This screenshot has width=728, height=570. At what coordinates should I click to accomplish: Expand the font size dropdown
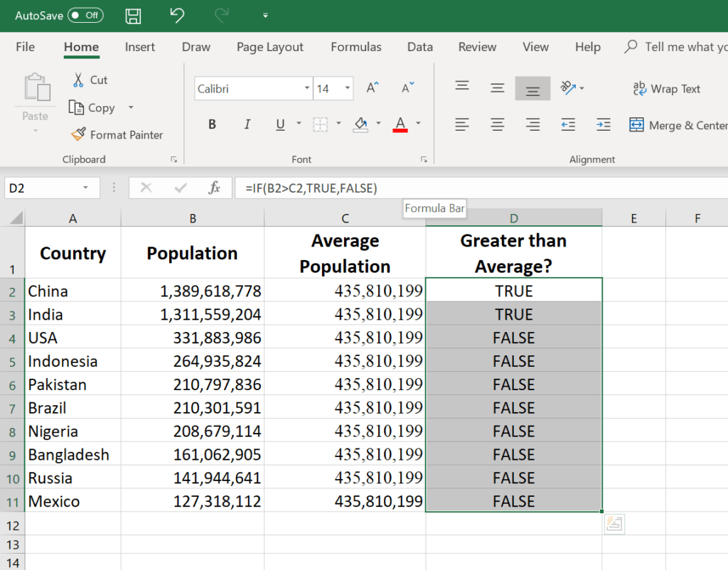[x=348, y=89]
